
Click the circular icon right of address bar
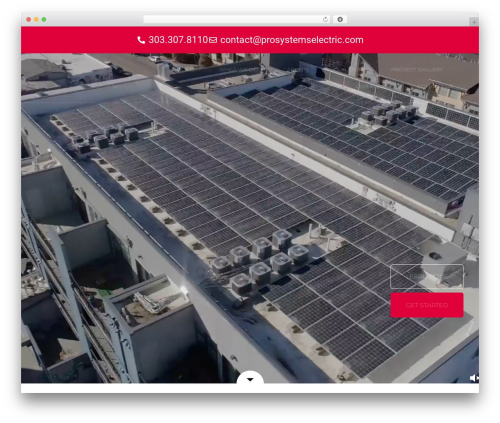click(x=340, y=19)
